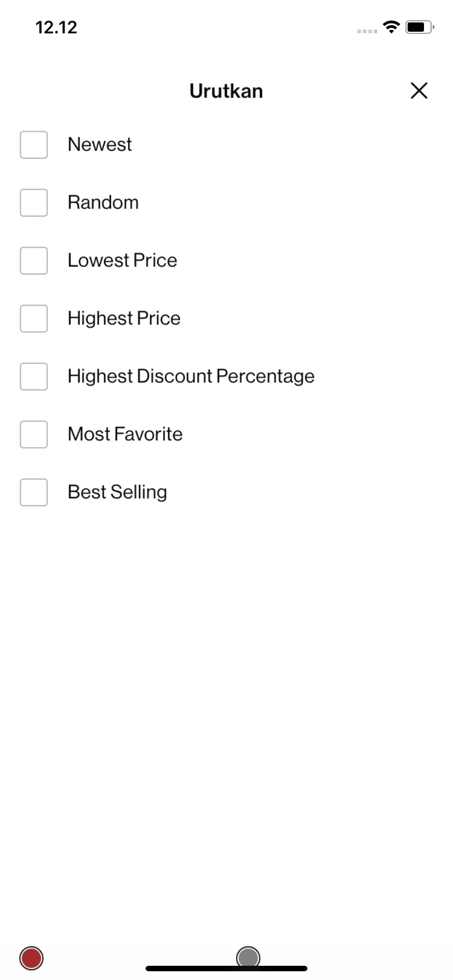Enable the Best Selling checkbox
Viewport: 453px width, 980px height.
tap(34, 493)
